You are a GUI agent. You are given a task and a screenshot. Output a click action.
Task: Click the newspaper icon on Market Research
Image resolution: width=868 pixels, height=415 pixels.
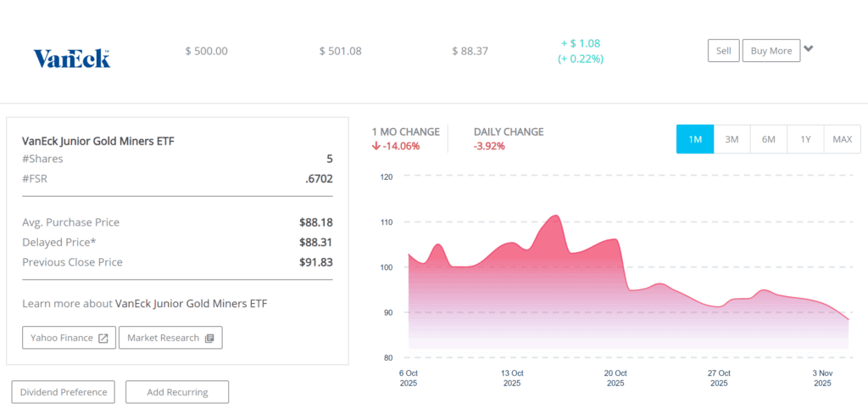click(209, 338)
